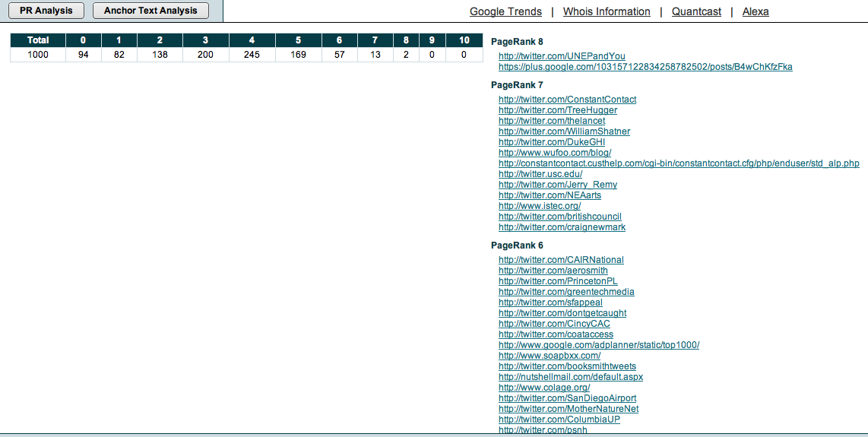Open the Anchor Text Analysis view
Viewport: 868px width, 437px height.
150,11
